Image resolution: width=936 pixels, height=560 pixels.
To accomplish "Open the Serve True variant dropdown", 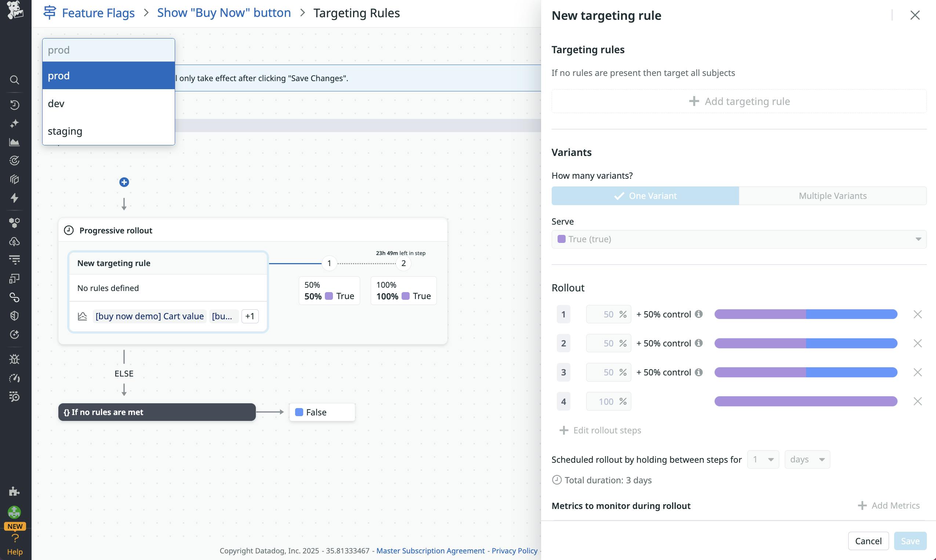I will pyautogui.click(x=739, y=239).
